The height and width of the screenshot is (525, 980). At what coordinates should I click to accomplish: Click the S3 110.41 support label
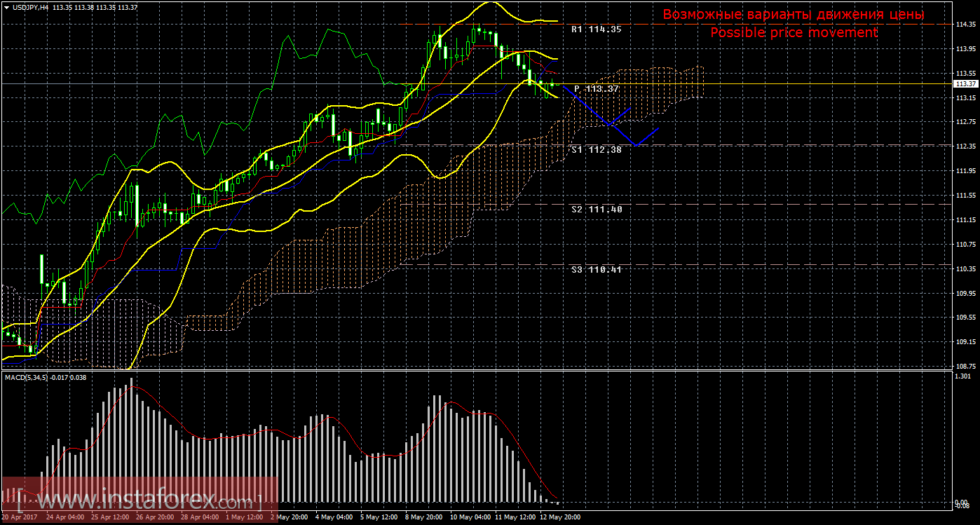[x=596, y=269]
